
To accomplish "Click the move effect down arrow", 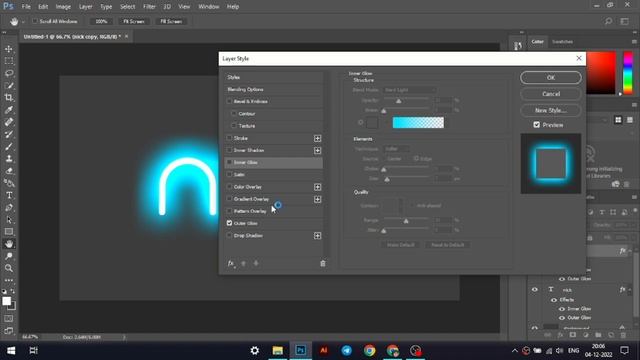I will [256, 264].
